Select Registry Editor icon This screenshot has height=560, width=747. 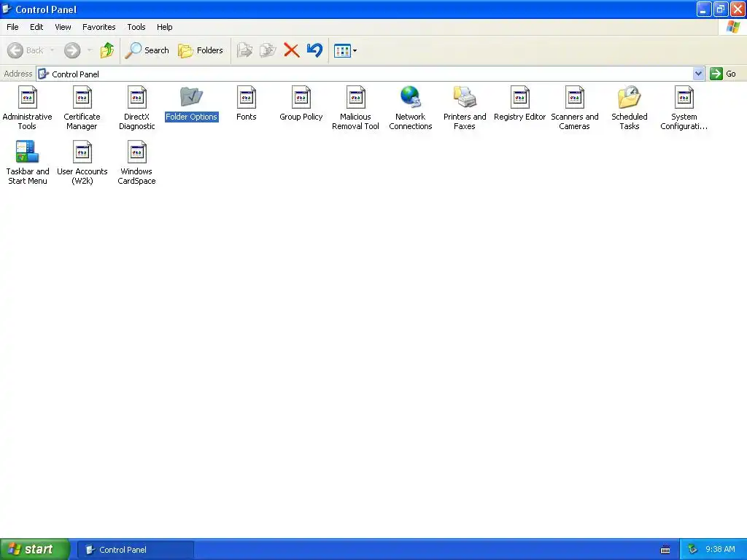coord(519,97)
